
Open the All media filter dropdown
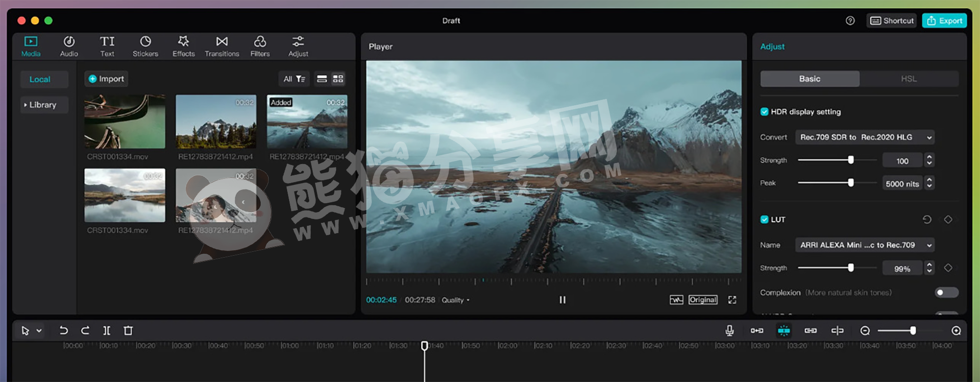294,79
